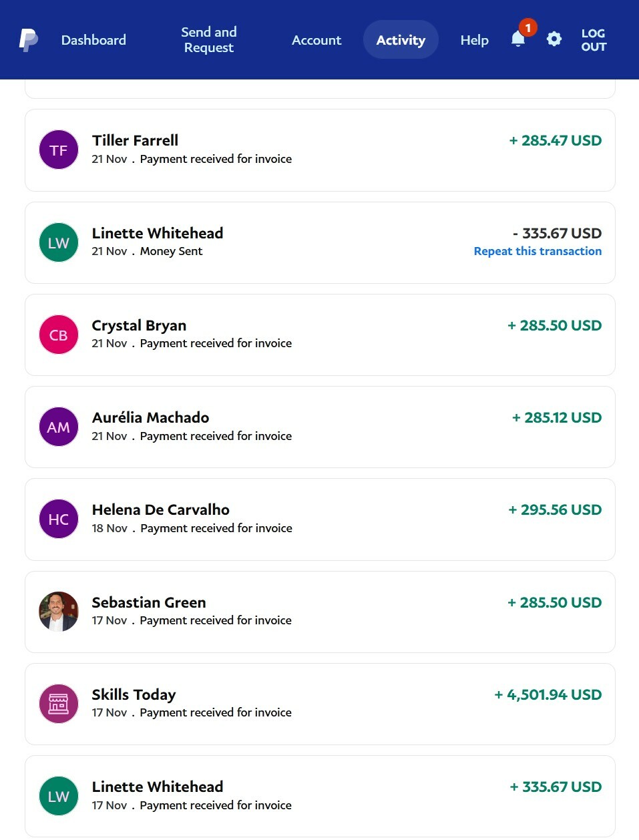
Task: Select the Account menu item
Action: pyautogui.click(x=316, y=40)
